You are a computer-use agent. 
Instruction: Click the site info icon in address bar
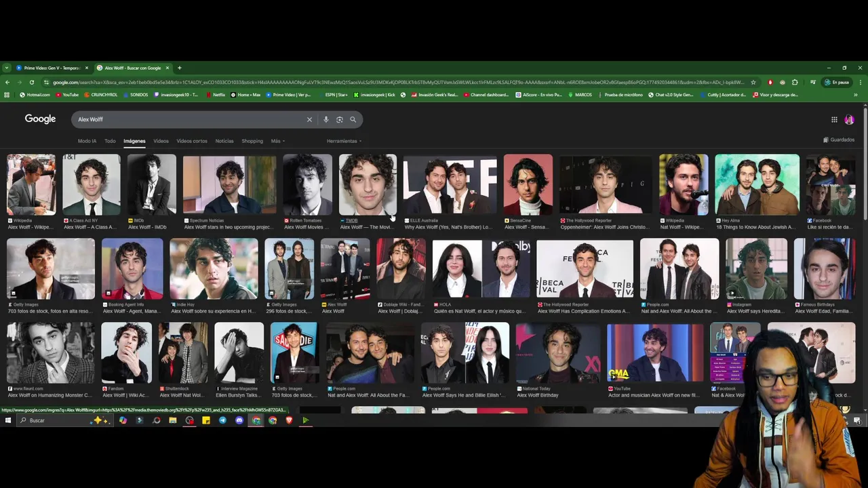pyautogui.click(x=47, y=82)
